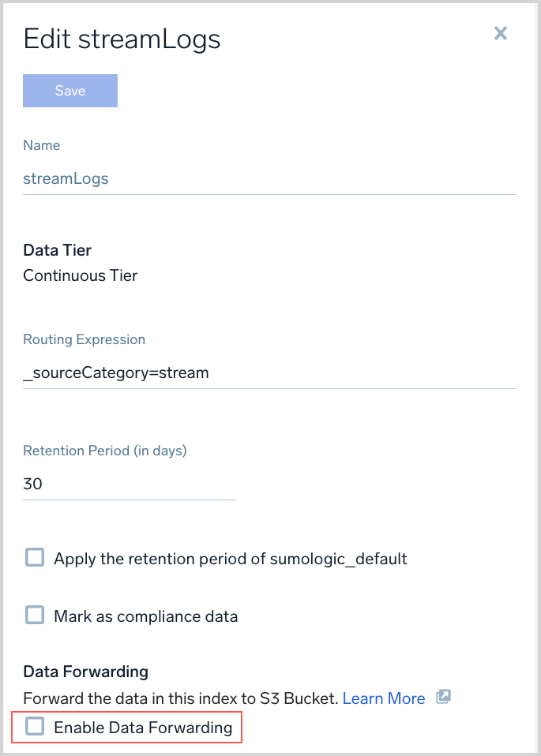Screen dimensions: 541x756
Task: Click the external link icon beside Learn More
Action: point(443,698)
